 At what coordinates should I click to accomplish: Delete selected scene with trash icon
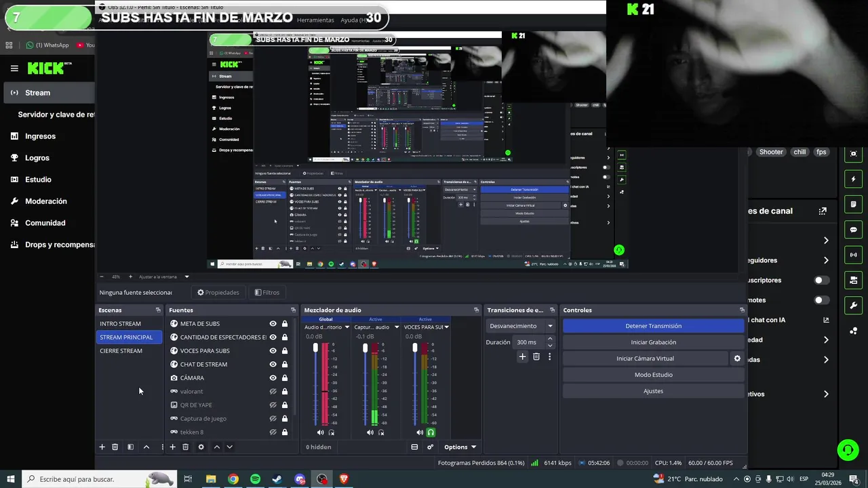[x=115, y=447]
